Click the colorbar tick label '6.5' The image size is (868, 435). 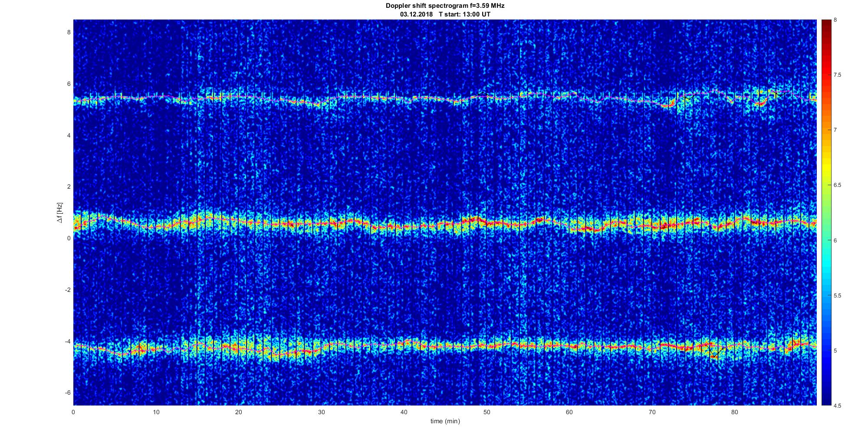[838, 185]
